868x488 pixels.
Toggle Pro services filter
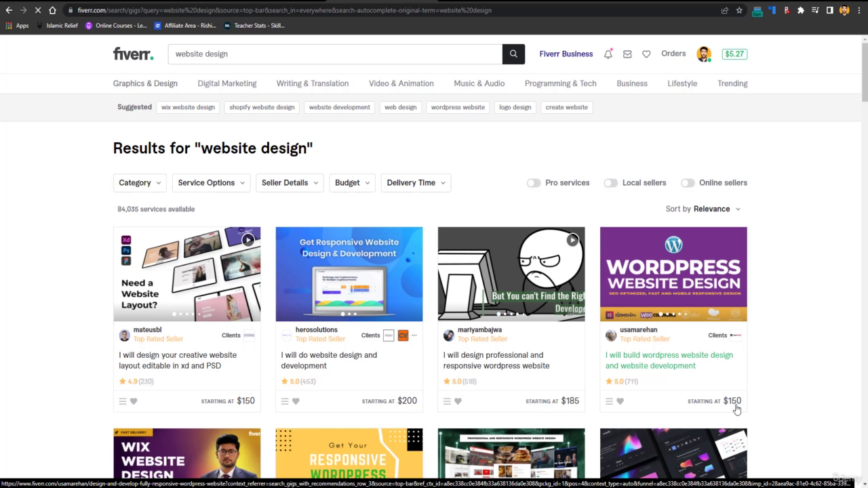coord(534,183)
